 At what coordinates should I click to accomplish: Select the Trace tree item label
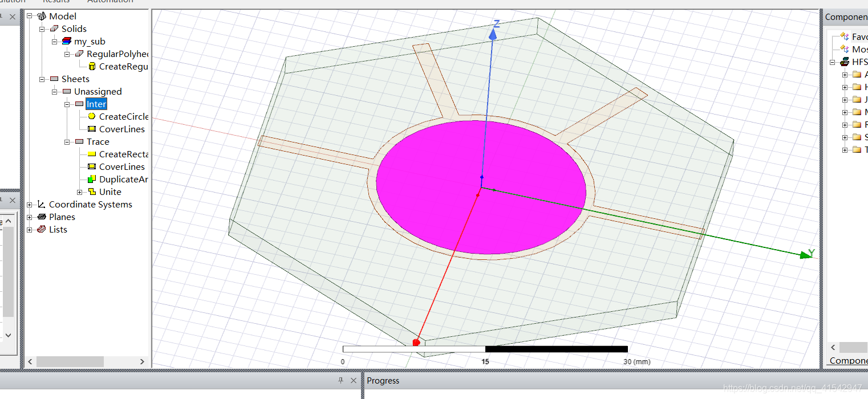[x=98, y=141]
